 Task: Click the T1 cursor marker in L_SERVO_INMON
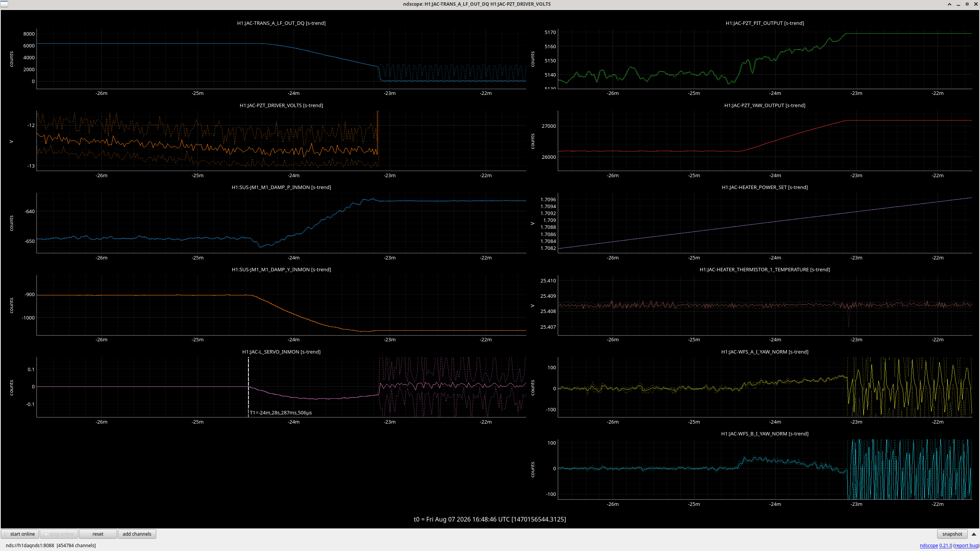click(x=281, y=412)
